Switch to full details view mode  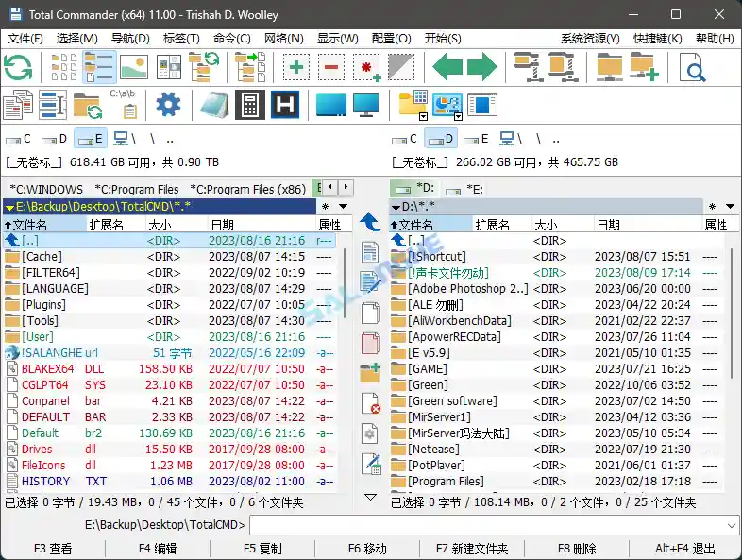[x=99, y=67]
